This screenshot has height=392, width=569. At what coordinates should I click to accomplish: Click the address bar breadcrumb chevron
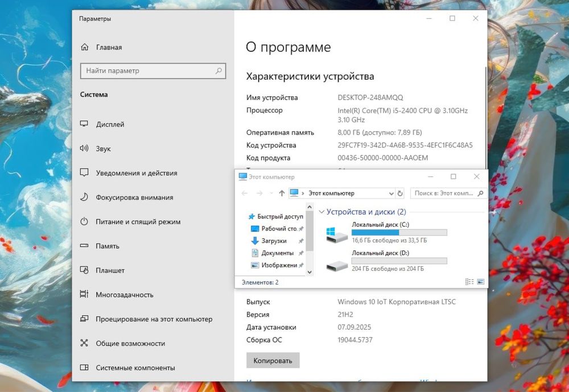coord(303,193)
